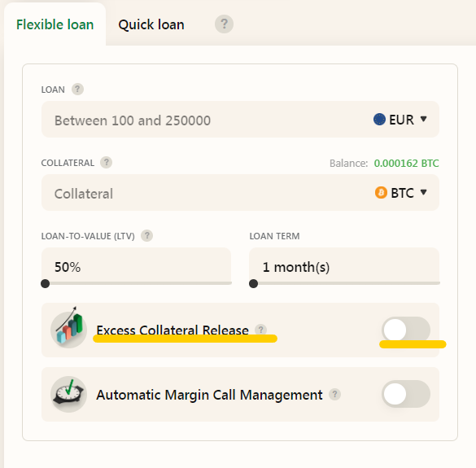This screenshot has width=476, height=468.
Task: Click the COLLATERAL question mark icon
Action: [x=107, y=163]
